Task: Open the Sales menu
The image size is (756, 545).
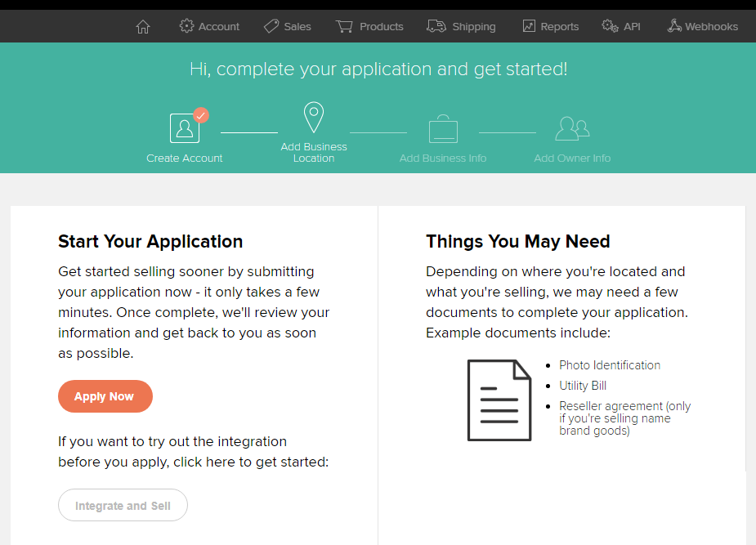Action: pyautogui.click(x=297, y=26)
